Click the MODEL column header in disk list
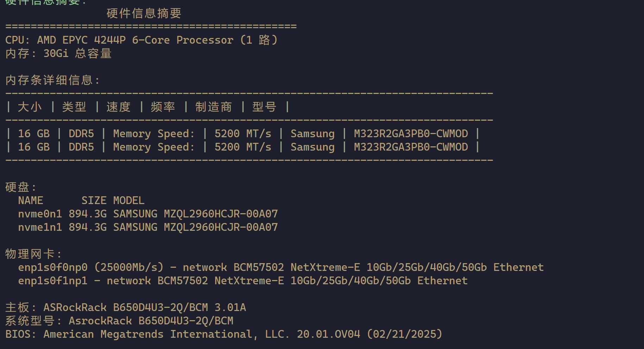 point(129,201)
